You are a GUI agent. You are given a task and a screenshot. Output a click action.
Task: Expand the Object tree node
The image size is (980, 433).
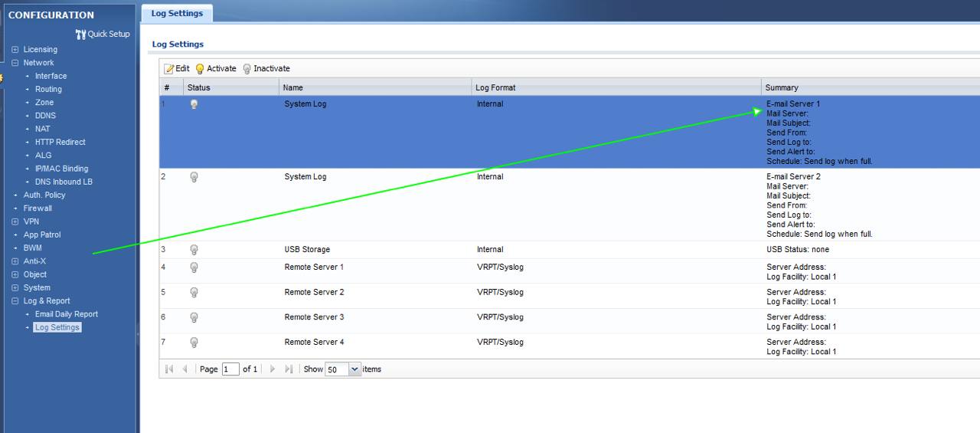[15, 274]
